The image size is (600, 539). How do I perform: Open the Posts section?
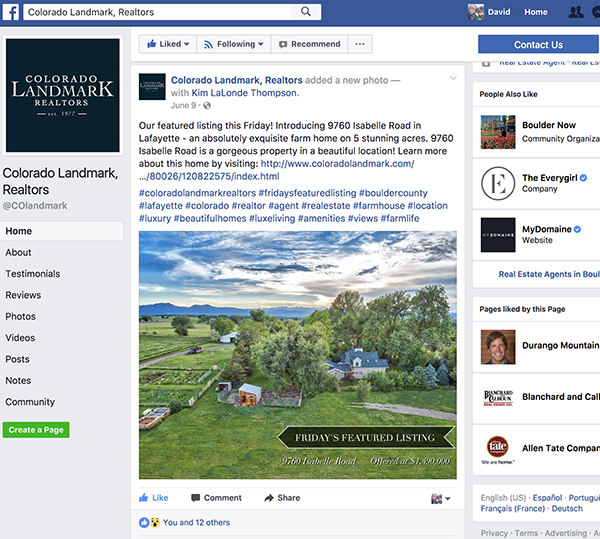click(x=17, y=360)
